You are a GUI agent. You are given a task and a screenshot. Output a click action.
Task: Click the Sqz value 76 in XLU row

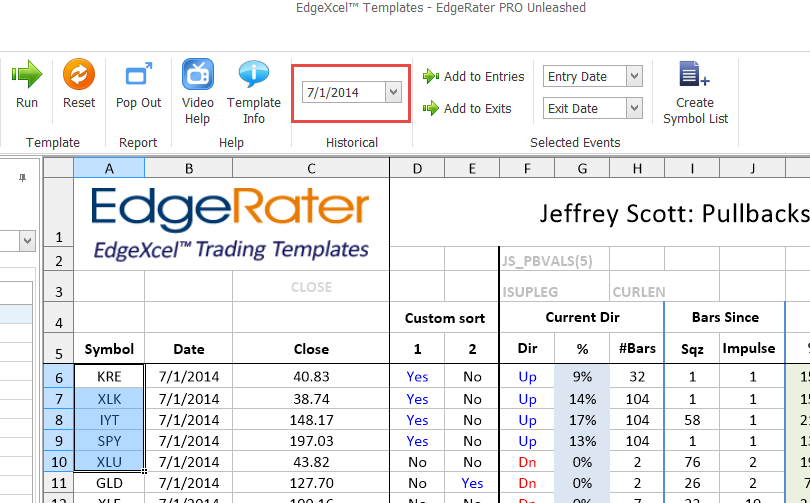click(692, 462)
